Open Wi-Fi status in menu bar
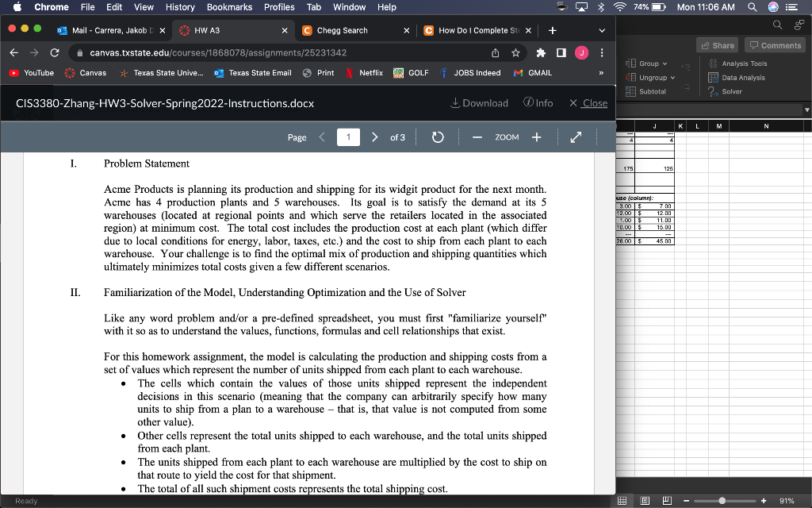The image size is (812, 508). [x=619, y=6]
